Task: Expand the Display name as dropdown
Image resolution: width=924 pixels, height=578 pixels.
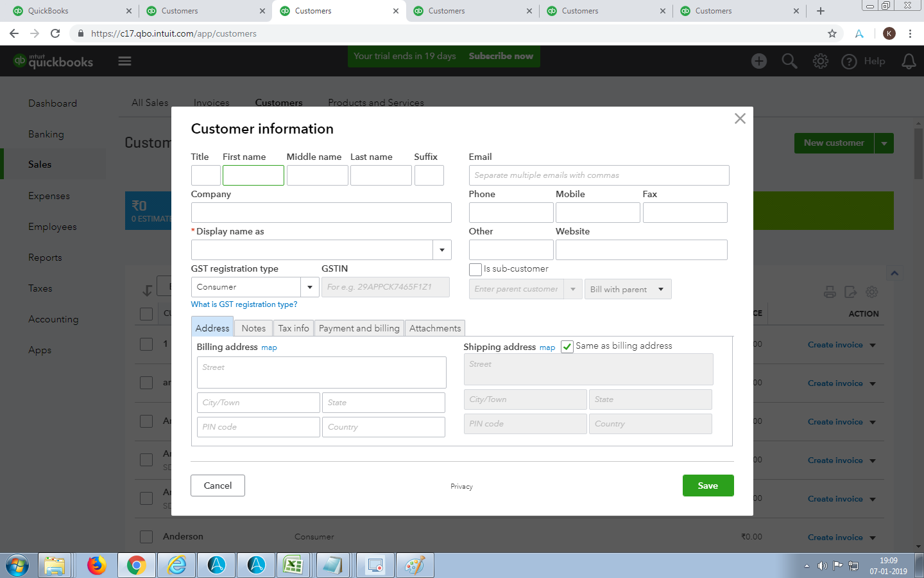Action: 441,250
